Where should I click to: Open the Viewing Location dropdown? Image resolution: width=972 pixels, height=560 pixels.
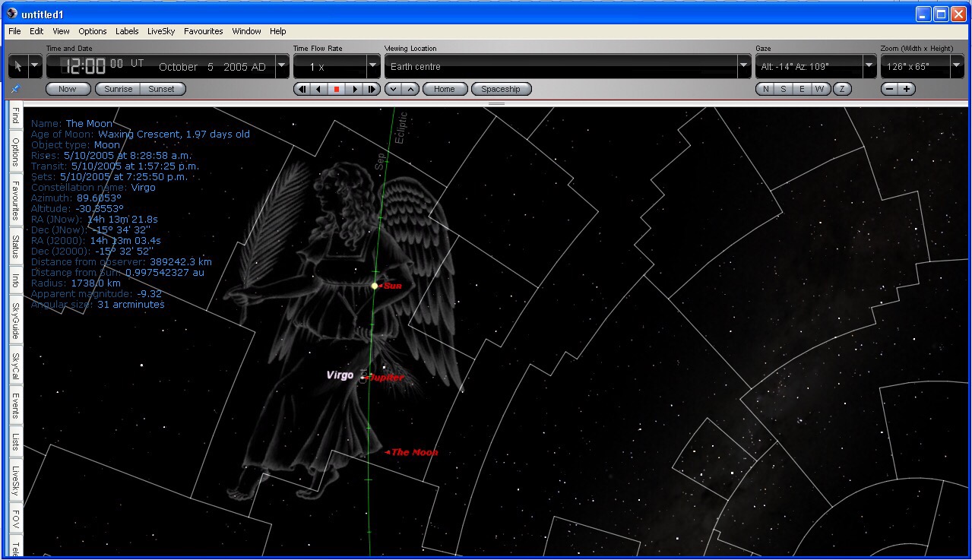coord(744,67)
